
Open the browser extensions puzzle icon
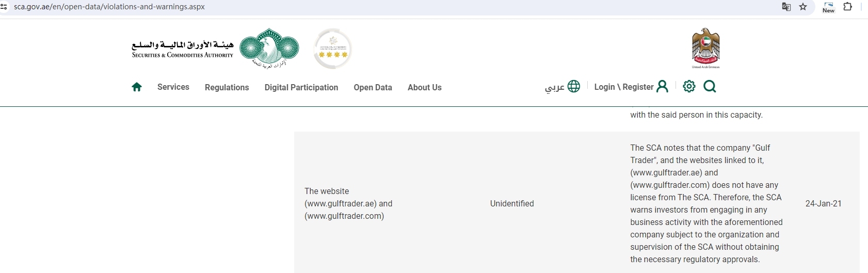click(847, 7)
